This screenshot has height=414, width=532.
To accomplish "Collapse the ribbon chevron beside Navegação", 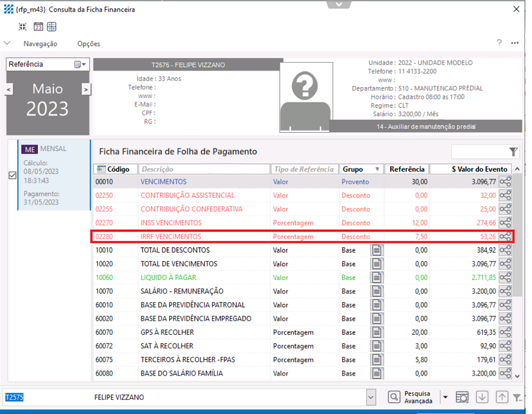I will pyautogui.click(x=7, y=43).
